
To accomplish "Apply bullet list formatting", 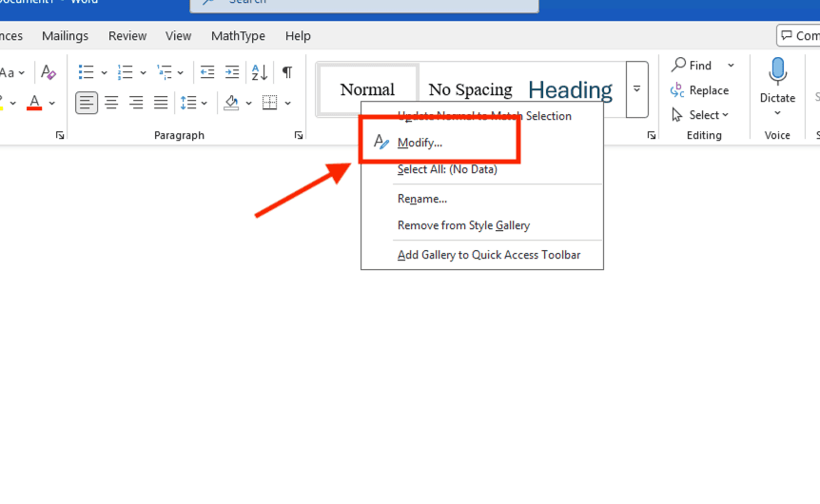I will click(x=86, y=72).
